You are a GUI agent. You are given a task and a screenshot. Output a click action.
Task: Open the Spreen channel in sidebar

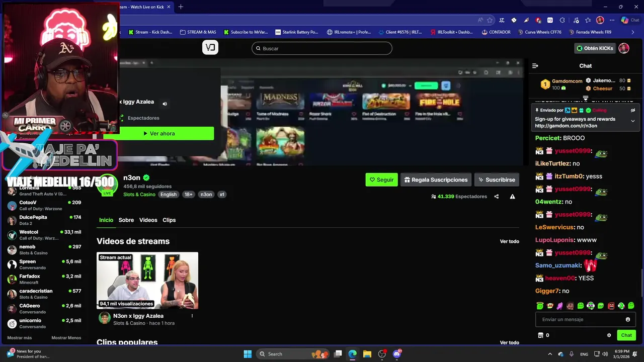[44, 264]
